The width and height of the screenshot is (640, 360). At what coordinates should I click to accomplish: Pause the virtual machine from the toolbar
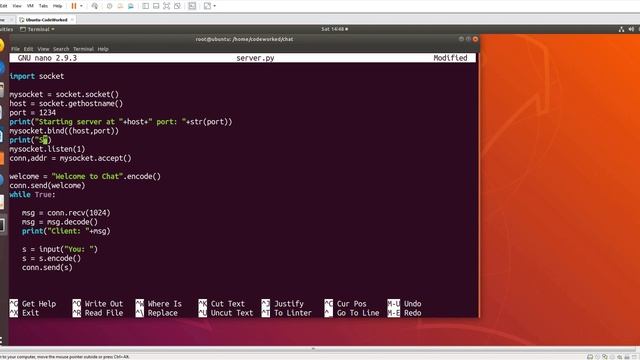[x=74, y=6]
